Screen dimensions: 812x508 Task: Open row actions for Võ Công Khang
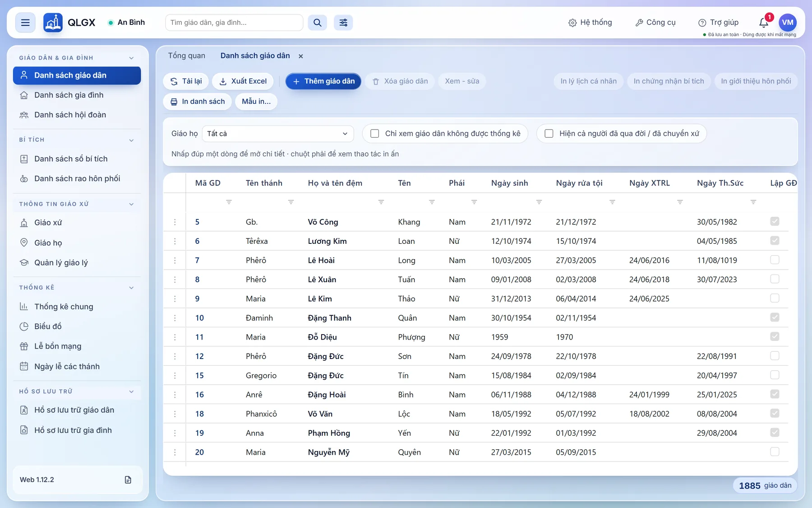click(175, 222)
